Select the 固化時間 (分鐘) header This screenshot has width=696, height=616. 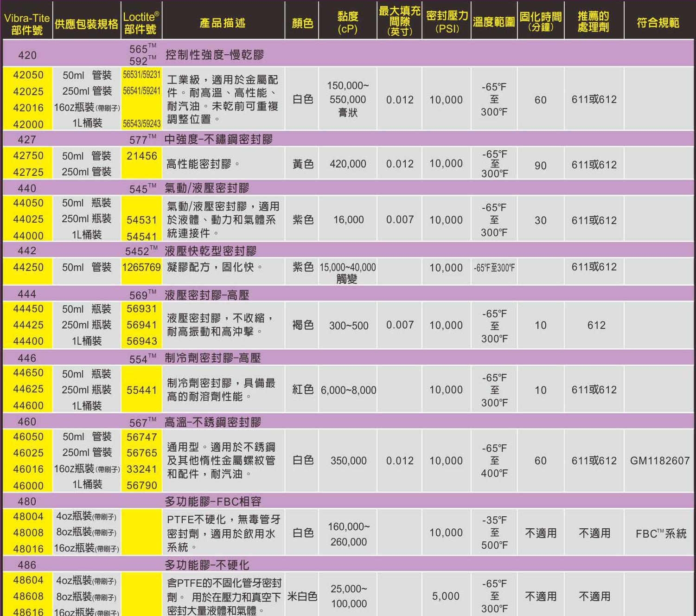tap(541, 22)
